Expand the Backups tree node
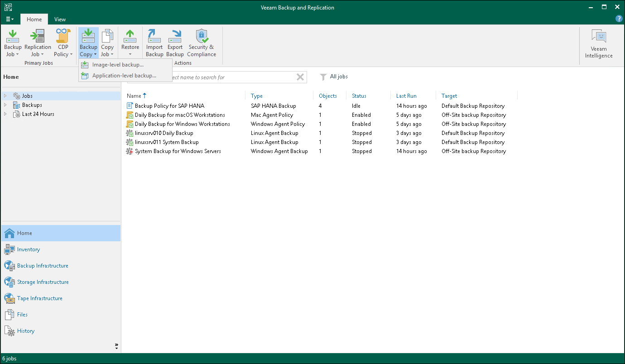This screenshot has width=625, height=364. click(x=5, y=105)
